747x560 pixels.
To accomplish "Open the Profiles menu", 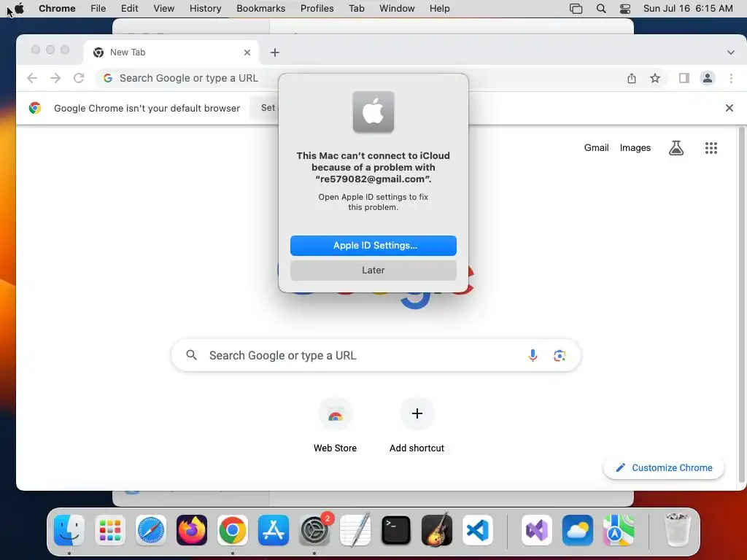I will 317,8.
